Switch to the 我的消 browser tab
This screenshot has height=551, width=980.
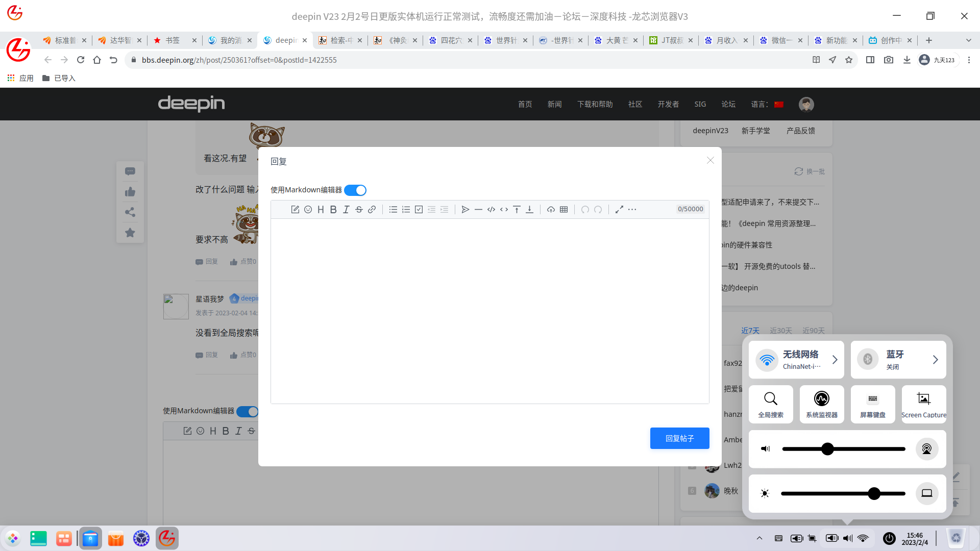230,40
